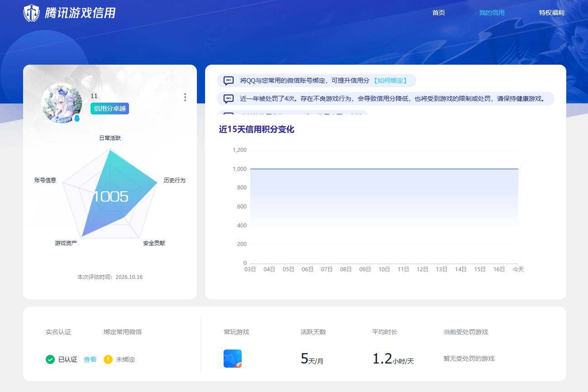Screen dimensions: 588x392
Task: Click the yellow exclamation unbound icon
Action: (x=108, y=359)
